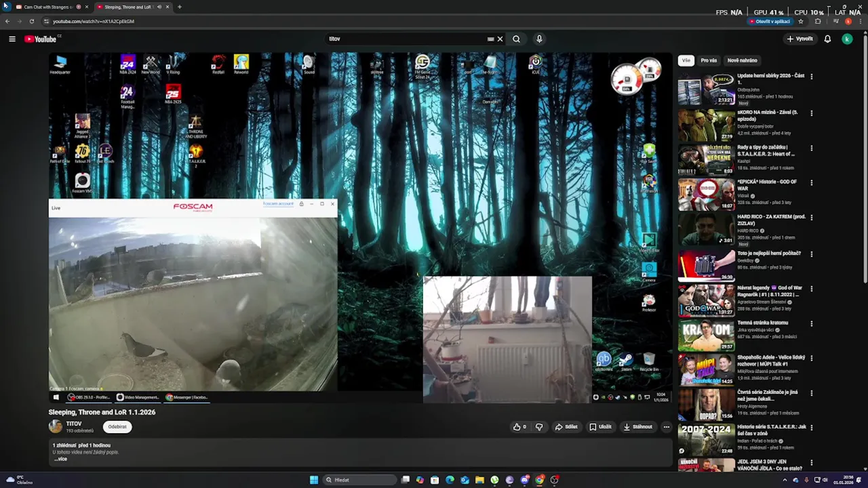Subscribe with the Odebírat button
This screenshot has width=868, height=488.
pyautogui.click(x=117, y=427)
